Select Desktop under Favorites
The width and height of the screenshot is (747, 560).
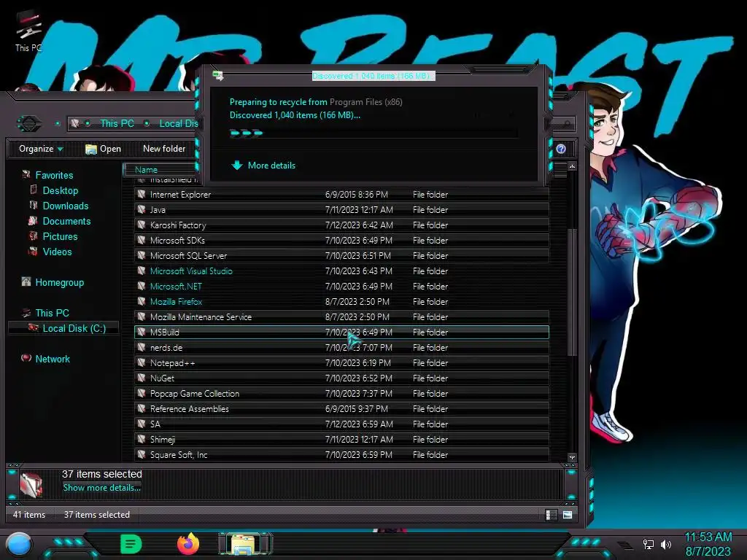tap(61, 190)
